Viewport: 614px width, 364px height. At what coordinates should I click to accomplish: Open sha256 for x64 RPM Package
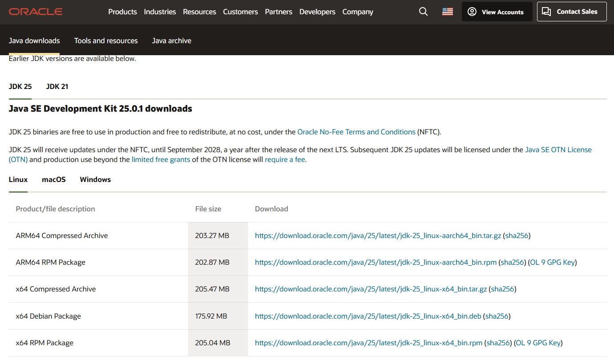tap(498, 343)
